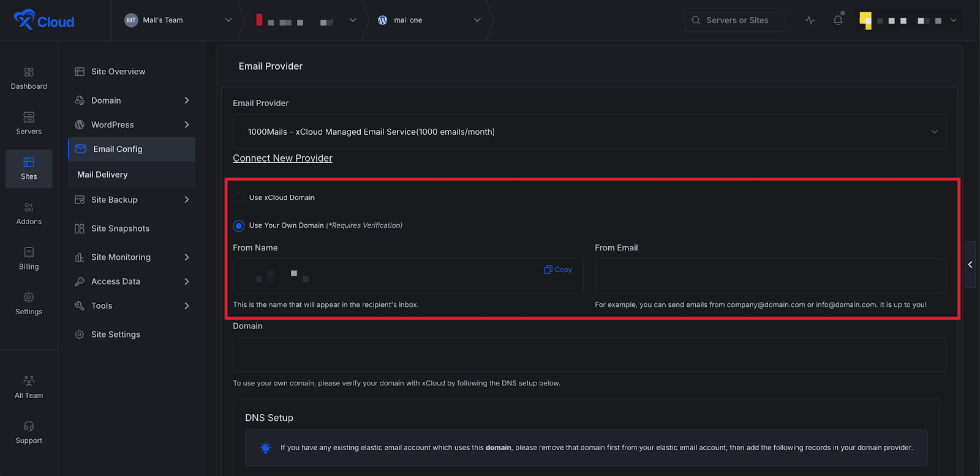980x476 pixels.
Task: Click the Site Settings gear icon
Action: click(x=80, y=334)
